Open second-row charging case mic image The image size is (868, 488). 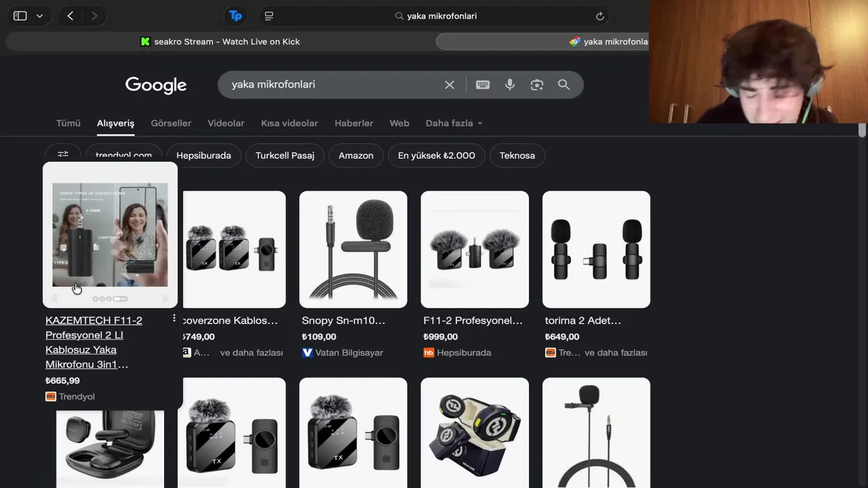[110, 447]
